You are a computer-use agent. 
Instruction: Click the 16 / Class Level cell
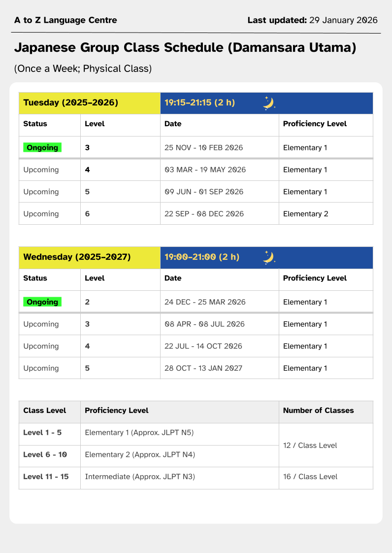[310, 477]
